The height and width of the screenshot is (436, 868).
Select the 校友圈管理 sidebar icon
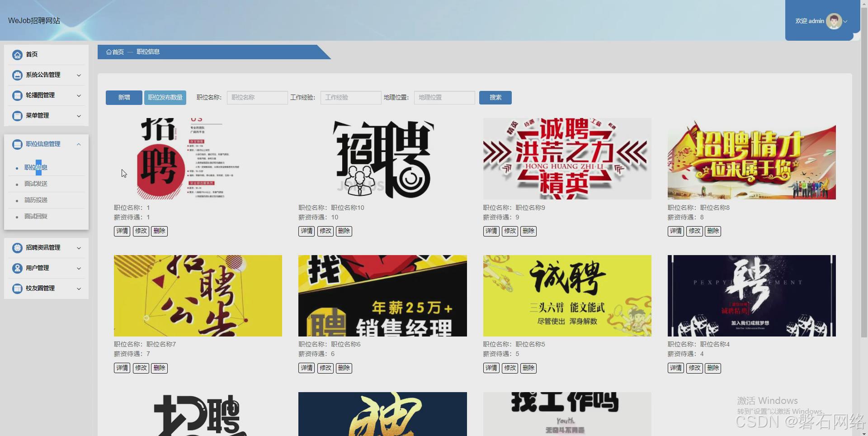17,289
